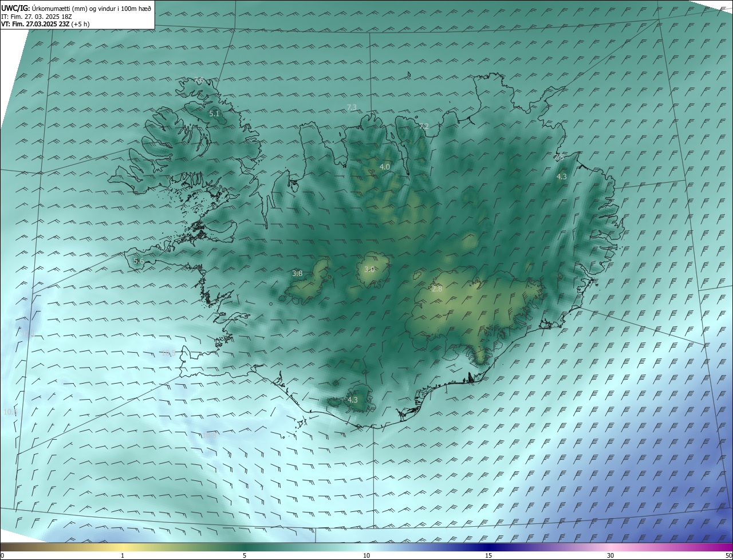Screen dimensions: 733x560
Task: Click the 2.8 value on the map
Action: coord(437,289)
